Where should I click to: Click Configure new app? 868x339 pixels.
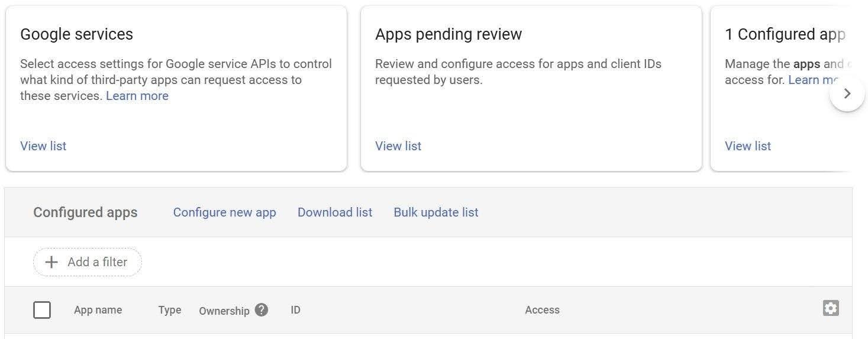click(224, 212)
